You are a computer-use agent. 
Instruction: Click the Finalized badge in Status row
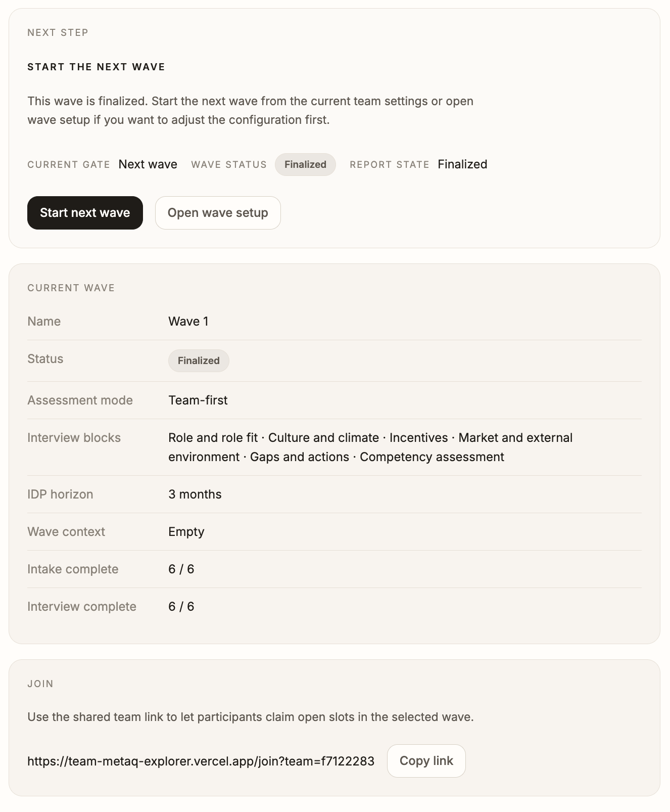(x=199, y=360)
